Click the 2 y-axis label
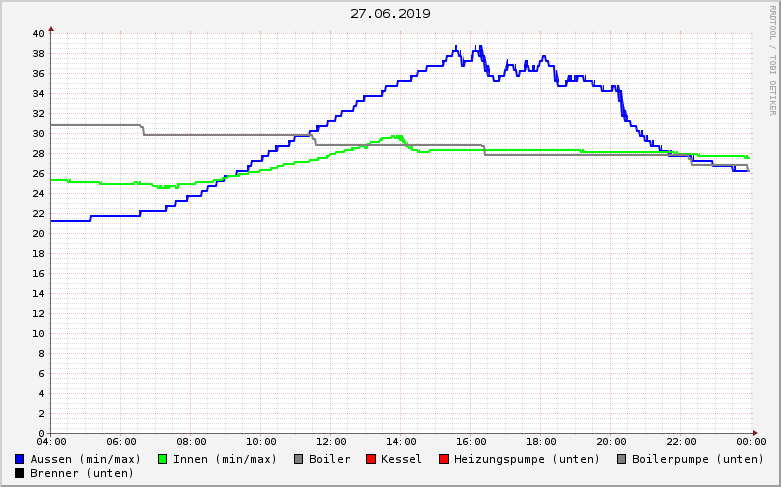 pos(42,413)
